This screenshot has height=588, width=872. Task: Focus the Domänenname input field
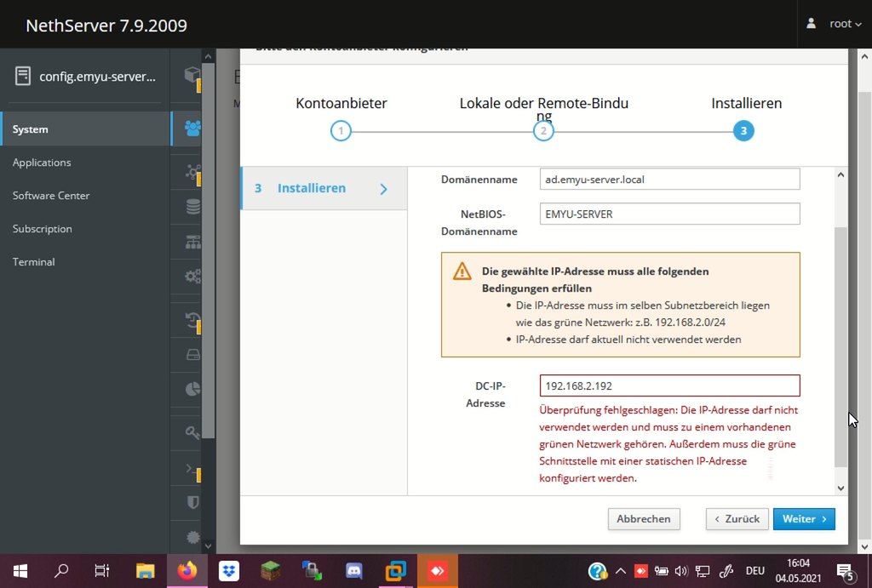pyautogui.click(x=669, y=179)
